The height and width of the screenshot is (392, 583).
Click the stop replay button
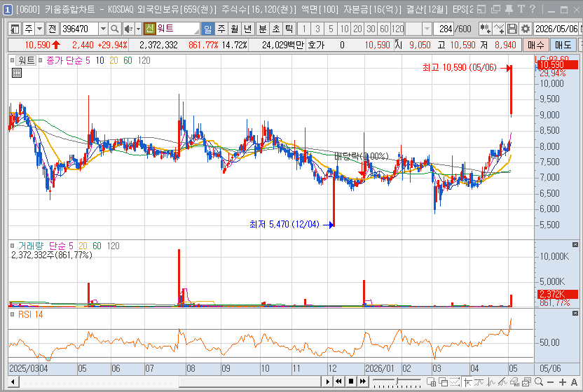point(351,381)
